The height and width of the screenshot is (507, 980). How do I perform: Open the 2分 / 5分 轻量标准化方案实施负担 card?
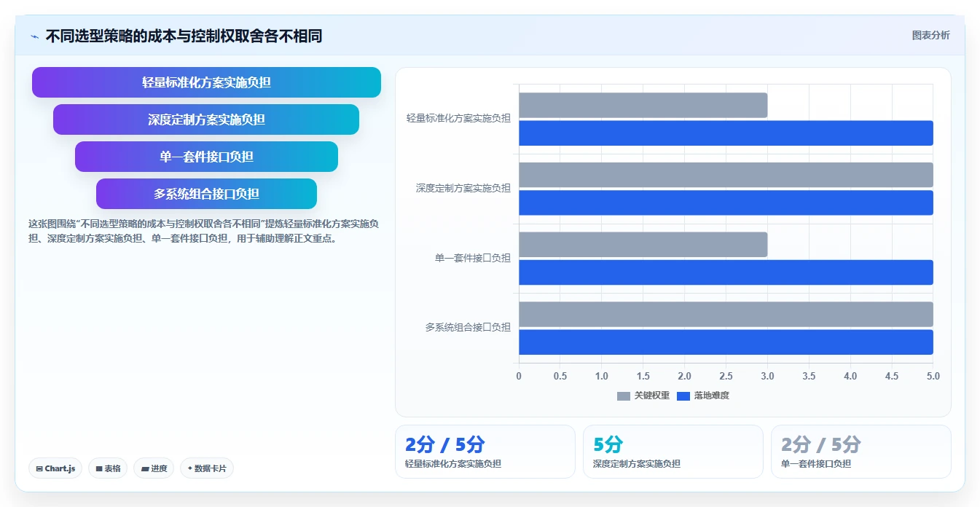click(485, 452)
